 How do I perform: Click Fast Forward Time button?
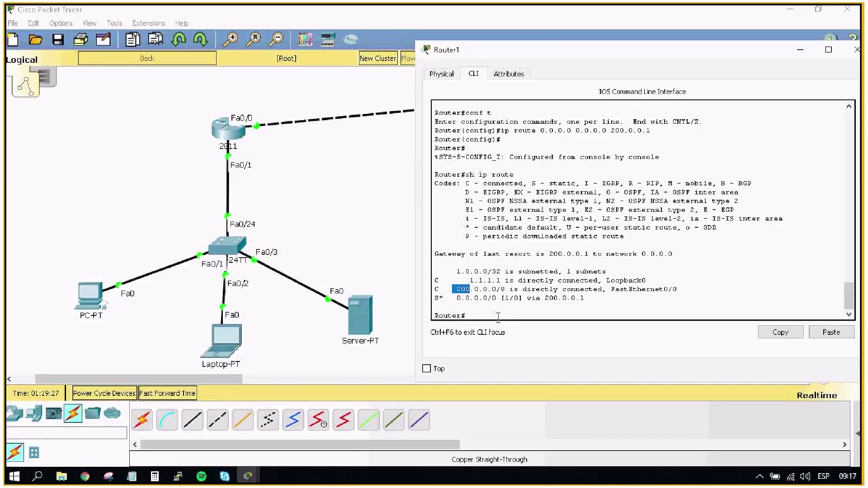tap(167, 393)
